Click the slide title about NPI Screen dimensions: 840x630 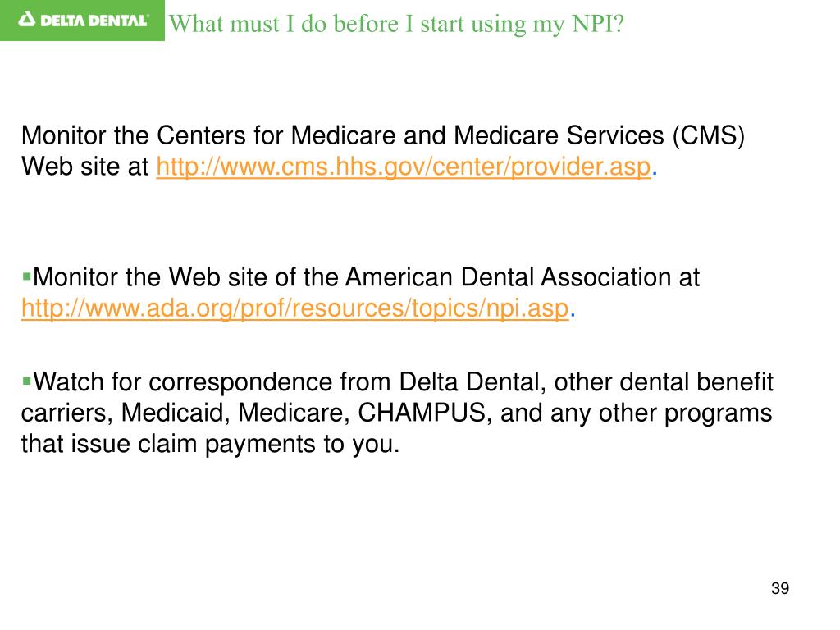pos(396,24)
